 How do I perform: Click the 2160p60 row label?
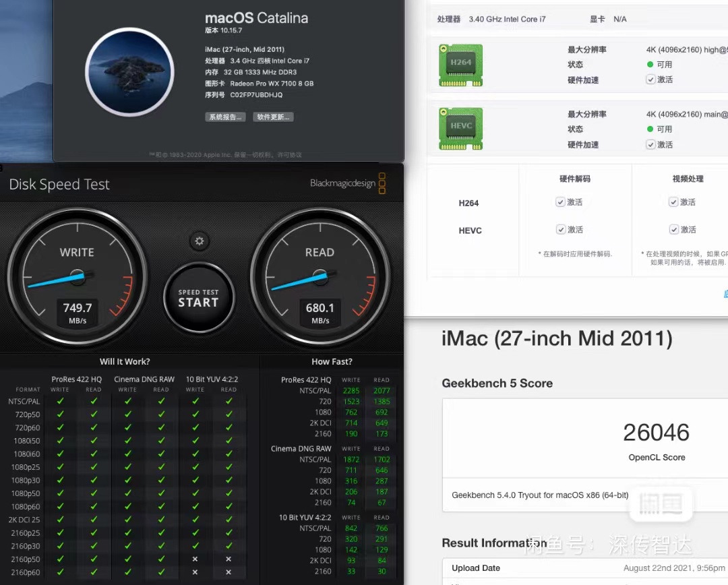26,572
